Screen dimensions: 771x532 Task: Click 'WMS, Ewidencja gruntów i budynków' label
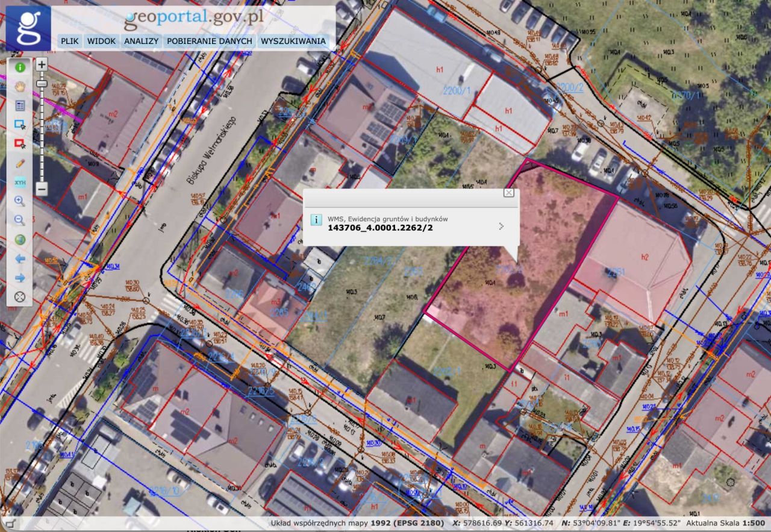tap(388, 219)
